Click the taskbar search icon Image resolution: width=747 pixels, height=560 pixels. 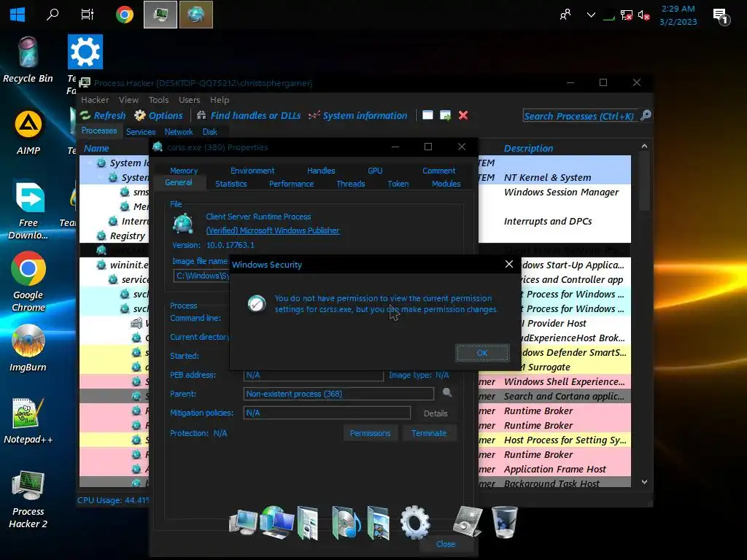53,15
